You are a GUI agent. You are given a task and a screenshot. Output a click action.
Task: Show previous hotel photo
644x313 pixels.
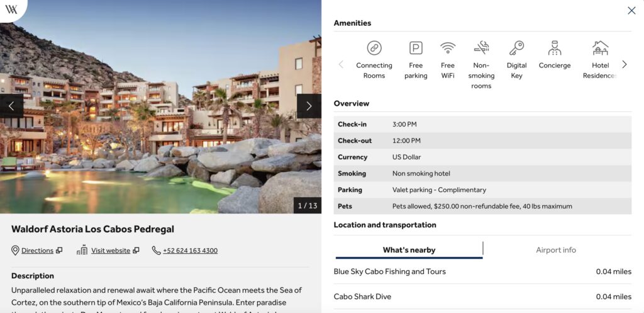click(11, 106)
